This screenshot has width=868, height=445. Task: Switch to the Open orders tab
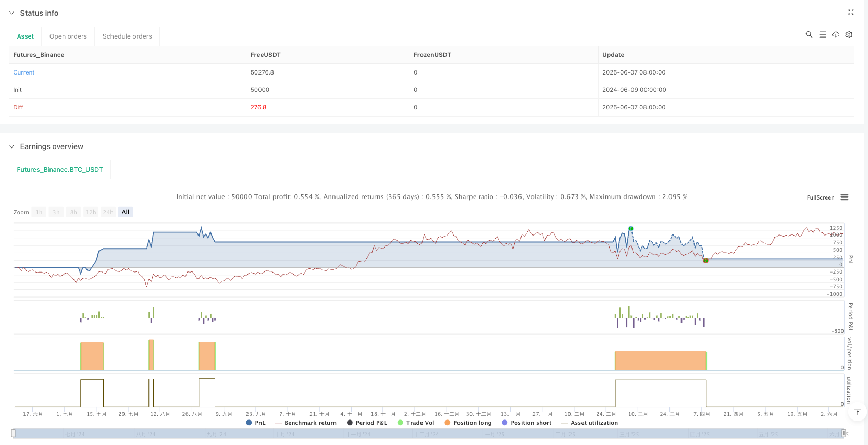pos(68,36)
